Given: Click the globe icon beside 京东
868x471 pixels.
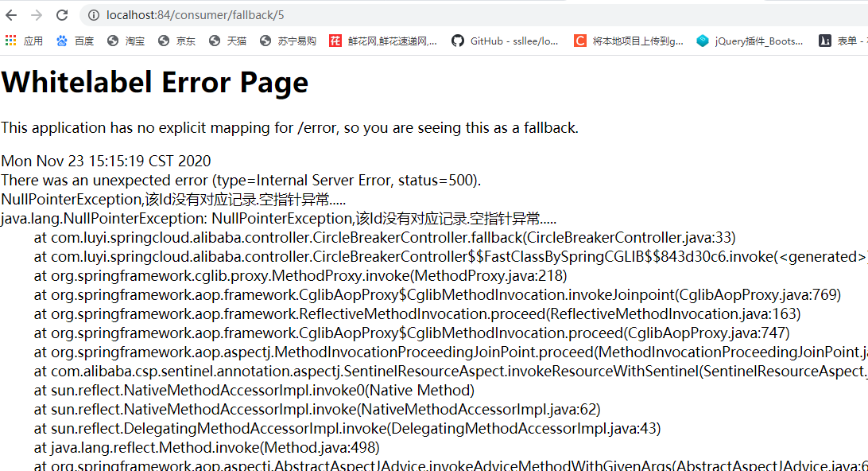Looking at the screenshot, I should [164, 41].
